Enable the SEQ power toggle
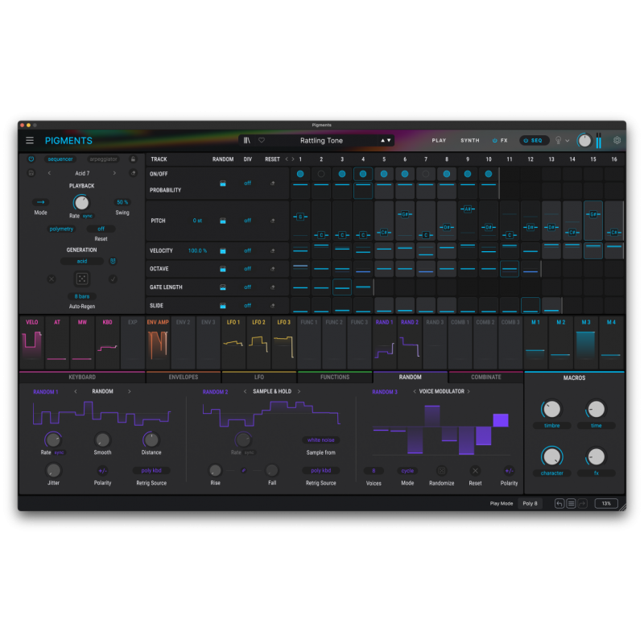The image size is (644, 644). click(x=526, y=140)
